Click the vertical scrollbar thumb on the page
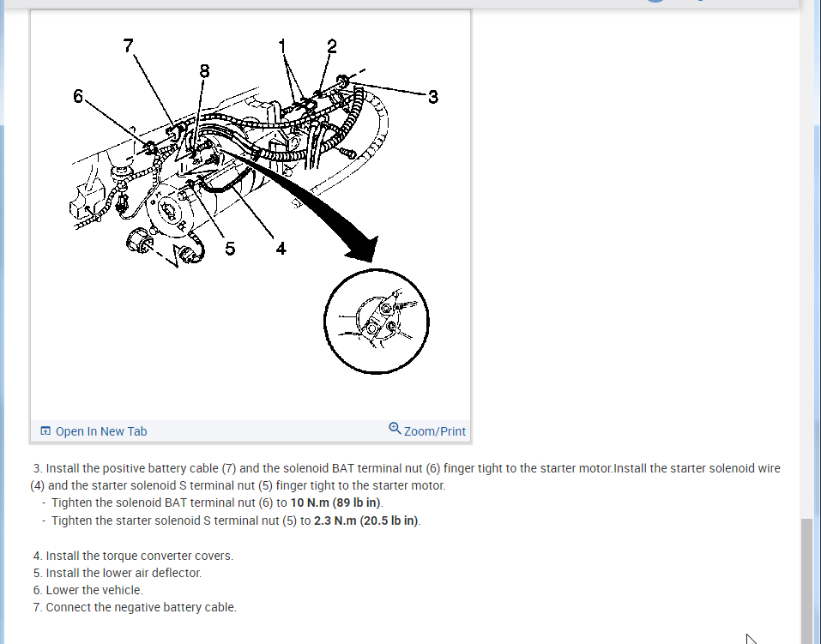This screenshot has height=644, width=821. click(807, 581)
